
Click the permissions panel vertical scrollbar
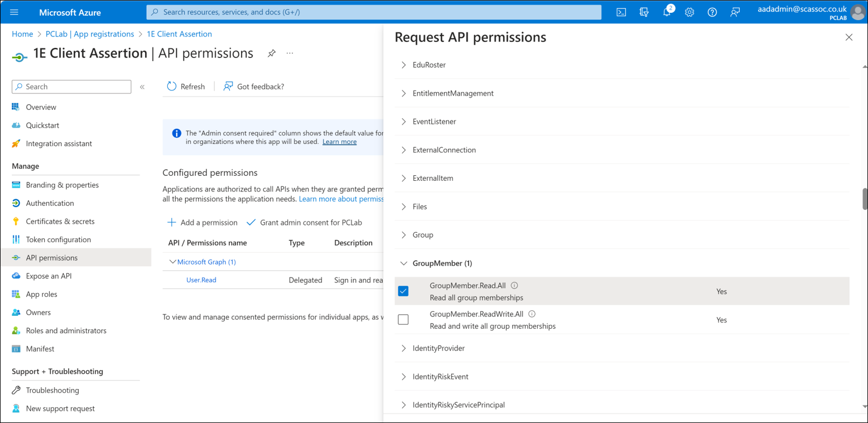pos(865,199)
